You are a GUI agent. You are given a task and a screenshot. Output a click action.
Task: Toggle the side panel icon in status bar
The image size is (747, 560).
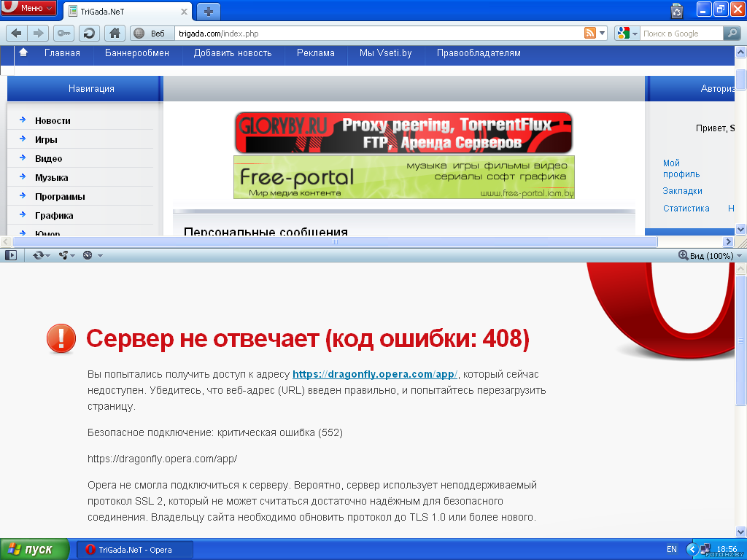click(10, 256)
